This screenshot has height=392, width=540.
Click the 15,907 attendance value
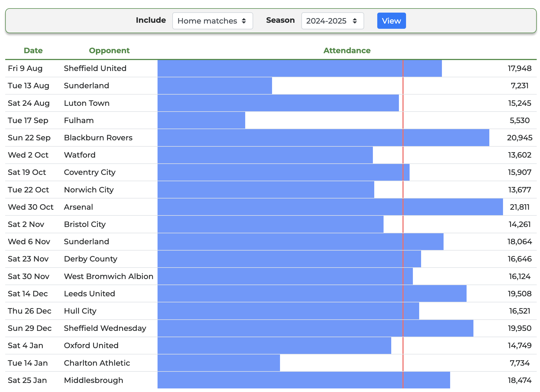(x=519, y=172)
